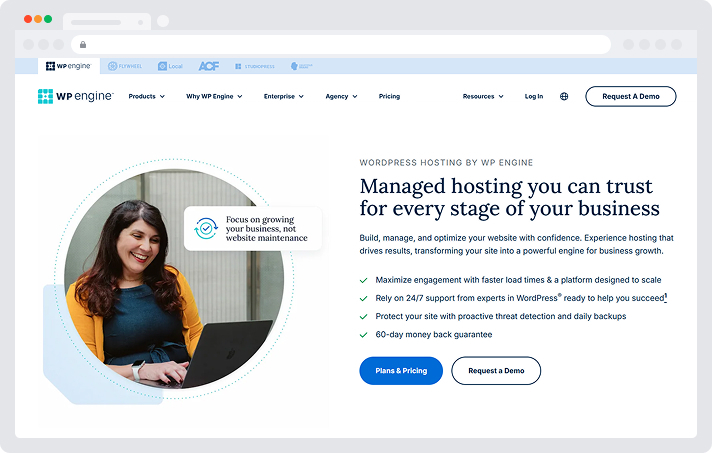Open the Enterprise dropdown

coord(284,96)
